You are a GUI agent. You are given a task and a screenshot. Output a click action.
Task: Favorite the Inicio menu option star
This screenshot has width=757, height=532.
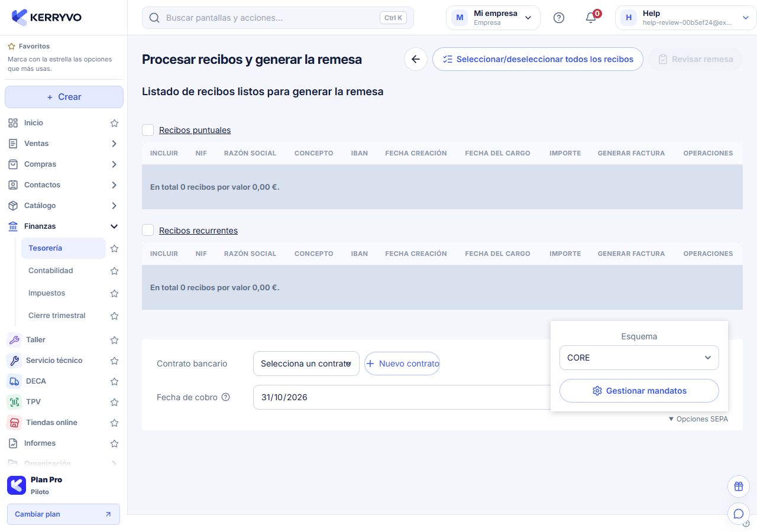[x=115, y=123]
